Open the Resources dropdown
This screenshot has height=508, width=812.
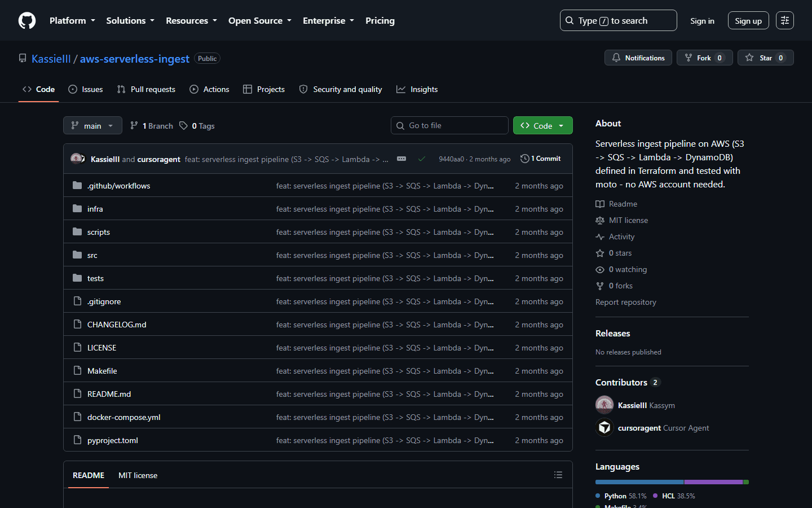click(x=191, y=21)
